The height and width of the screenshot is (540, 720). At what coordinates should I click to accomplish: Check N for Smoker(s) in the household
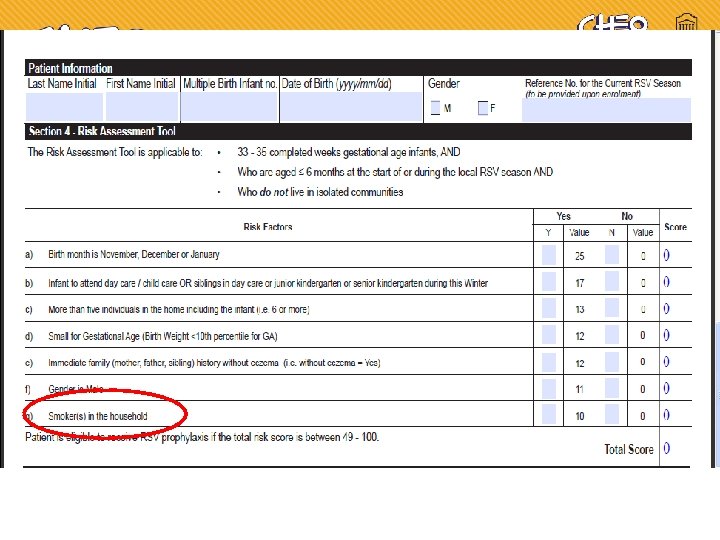tap(612, 415)
